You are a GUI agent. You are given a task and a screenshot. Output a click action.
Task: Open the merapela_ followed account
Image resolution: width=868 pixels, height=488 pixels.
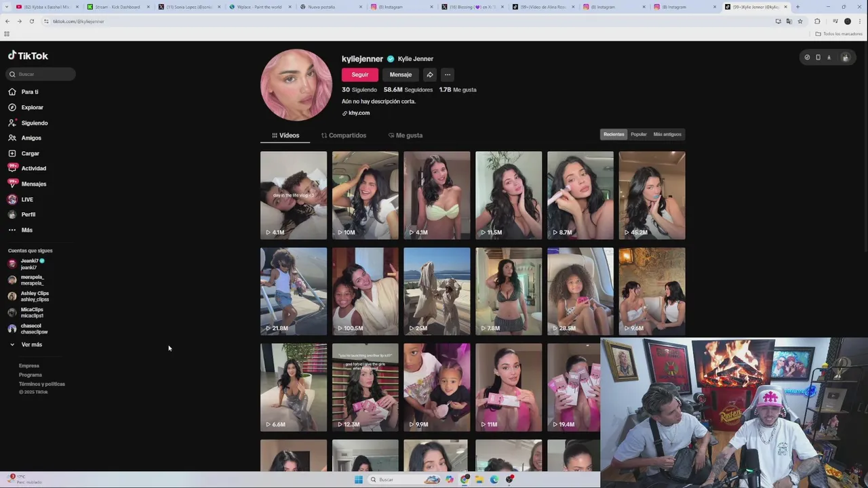coord(26,280)
